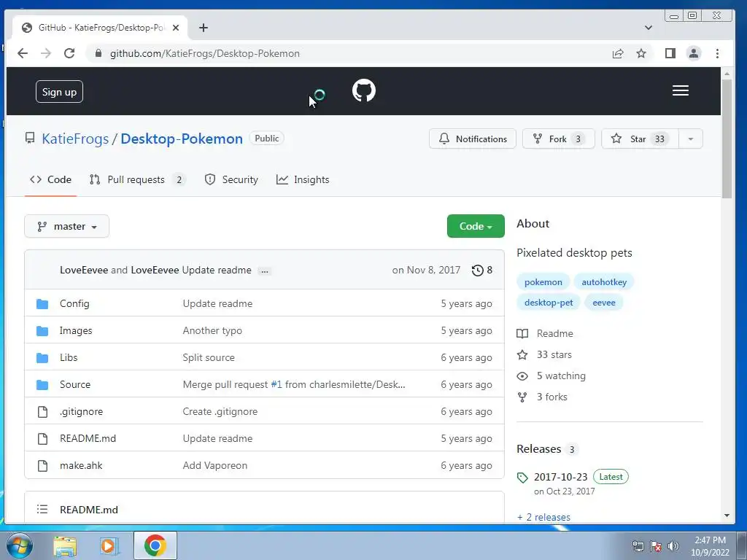Switch to the Insights tab
747x560 pixels.
click(x=303, y=179)
